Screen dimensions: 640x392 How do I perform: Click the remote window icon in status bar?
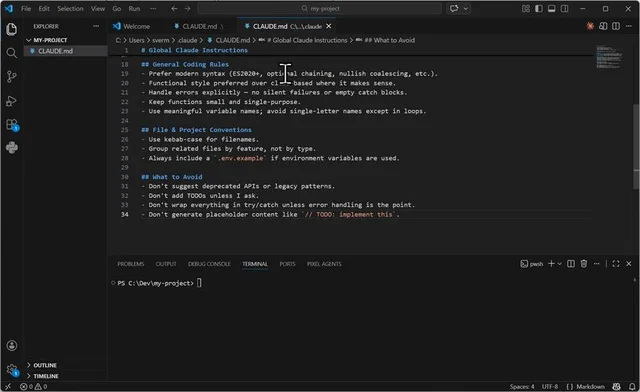7,386
